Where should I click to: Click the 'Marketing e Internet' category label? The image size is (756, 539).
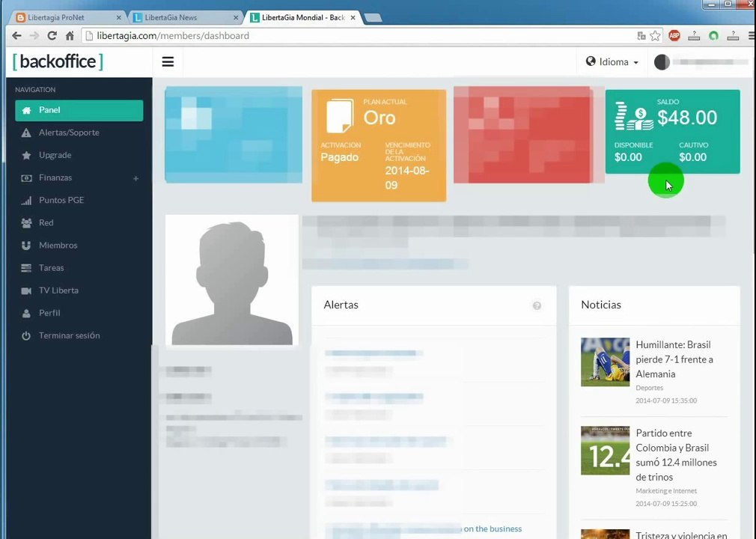click(x=666, y=491)
